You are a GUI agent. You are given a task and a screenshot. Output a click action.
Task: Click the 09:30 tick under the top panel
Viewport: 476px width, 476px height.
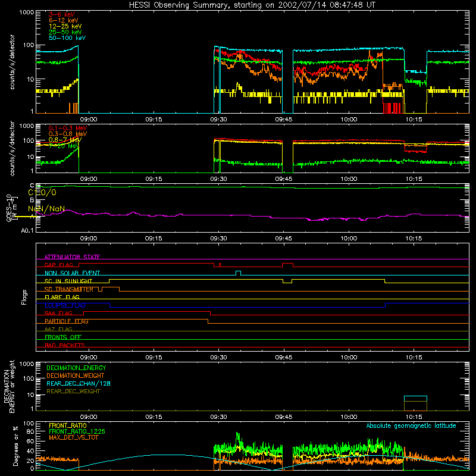pos(218,120)
